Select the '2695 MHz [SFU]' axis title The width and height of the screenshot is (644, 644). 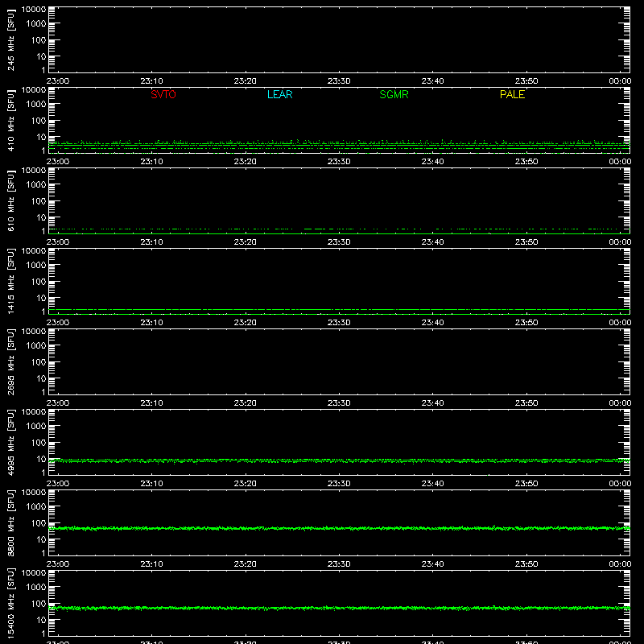(10, 361)
